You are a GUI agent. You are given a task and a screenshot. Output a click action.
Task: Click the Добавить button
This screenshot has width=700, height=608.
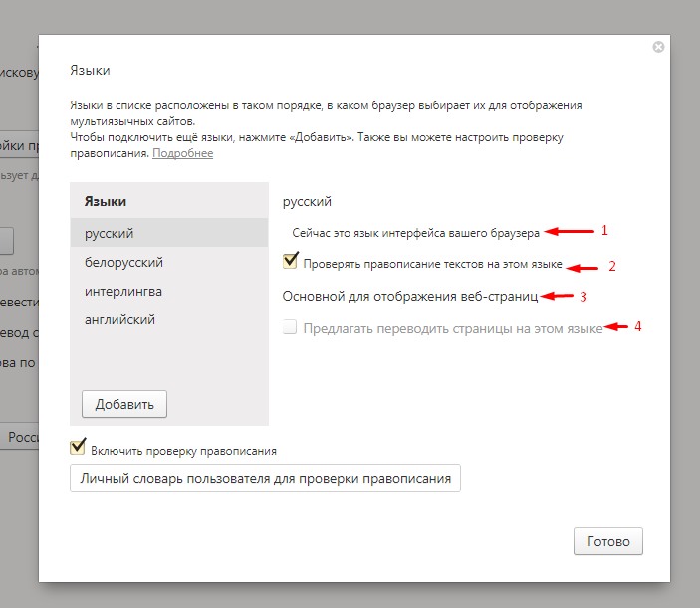[124, 404]
